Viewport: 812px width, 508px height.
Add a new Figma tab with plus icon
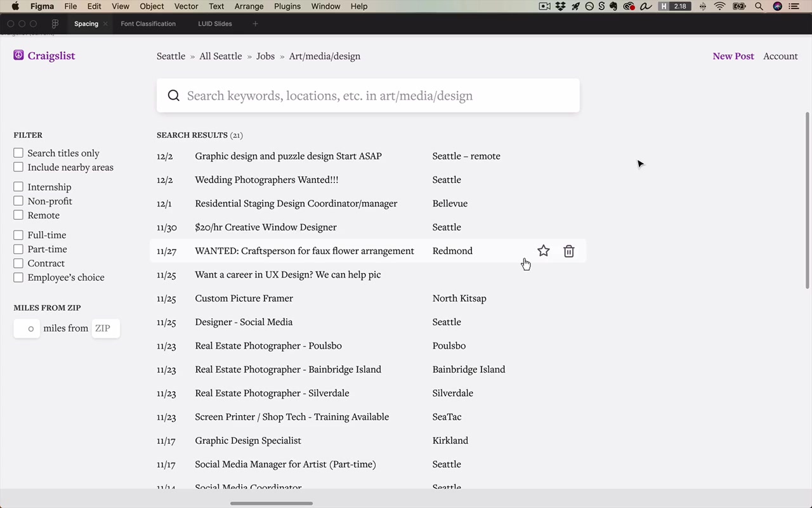(x=255, y=23)
